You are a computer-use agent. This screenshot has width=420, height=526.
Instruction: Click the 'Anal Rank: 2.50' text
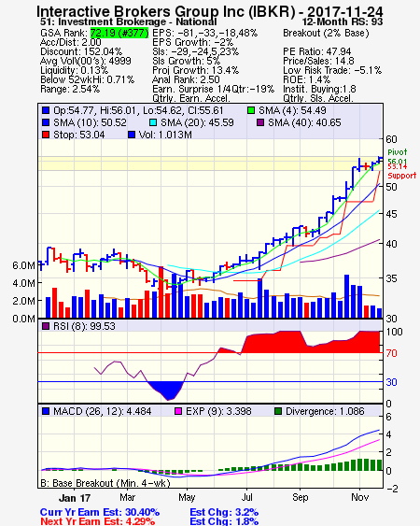[x=186, y=79]
